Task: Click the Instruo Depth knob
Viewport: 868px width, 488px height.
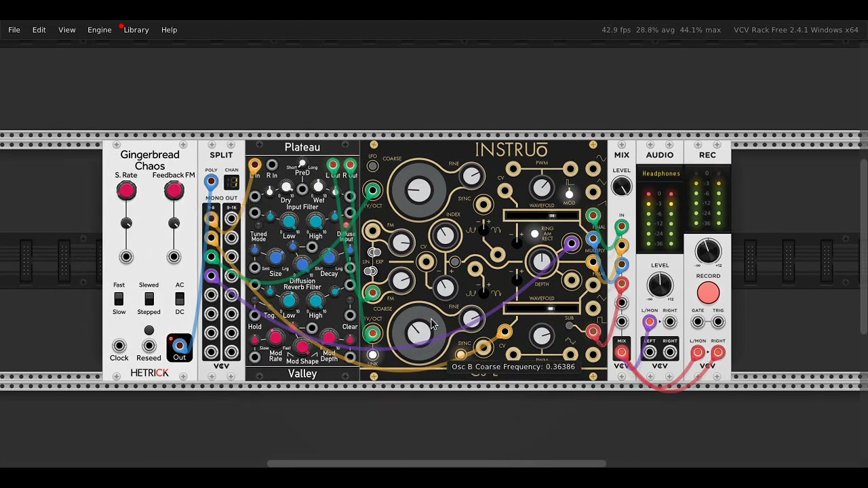Action: [x=541, y=262]
